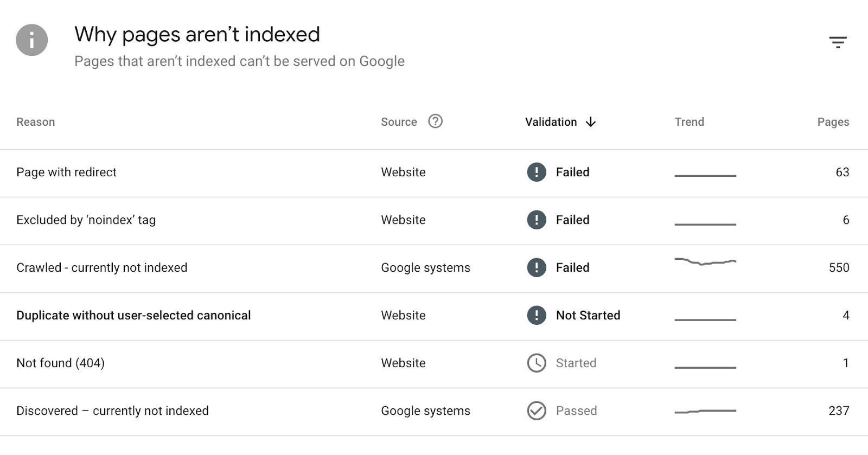Sort by the Source column header
Image resolution: width=868 pixels, height=455 pixels.
click(x=399, y=122)
